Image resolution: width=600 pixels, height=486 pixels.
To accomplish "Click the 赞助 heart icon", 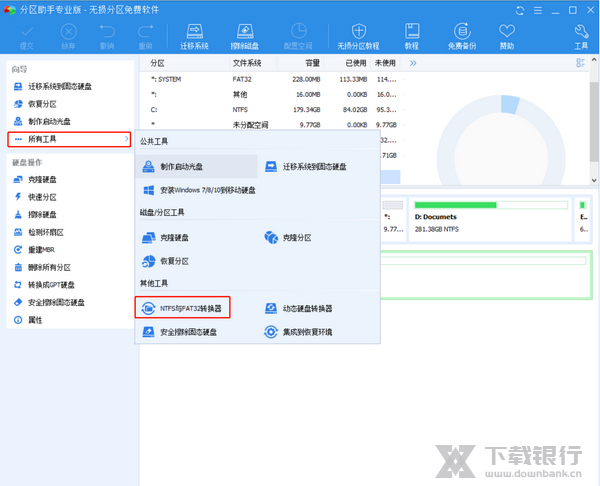I will (x=507, y=36).
